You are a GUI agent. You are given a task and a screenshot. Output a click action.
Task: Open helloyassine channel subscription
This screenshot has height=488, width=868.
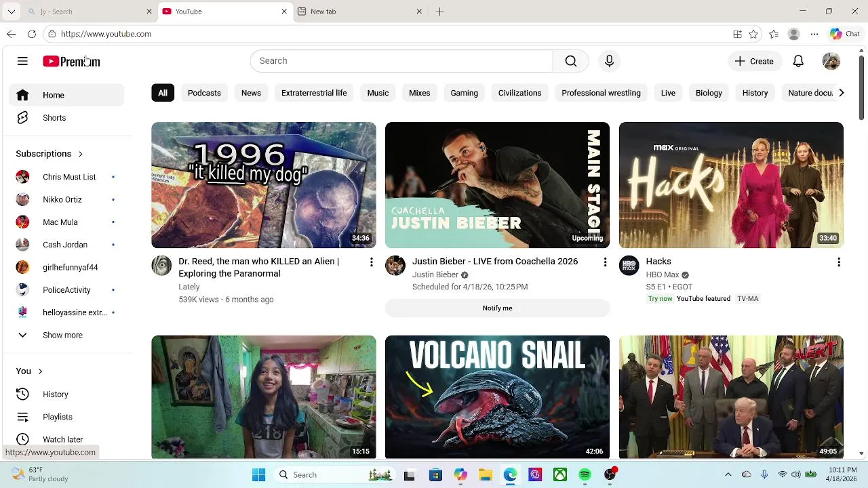[66, 312]
